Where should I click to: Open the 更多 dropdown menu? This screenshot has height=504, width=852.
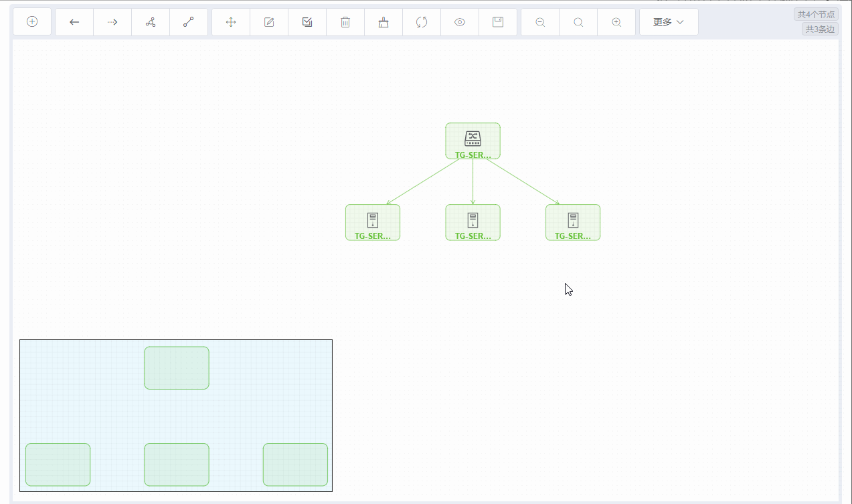(669, 22)
